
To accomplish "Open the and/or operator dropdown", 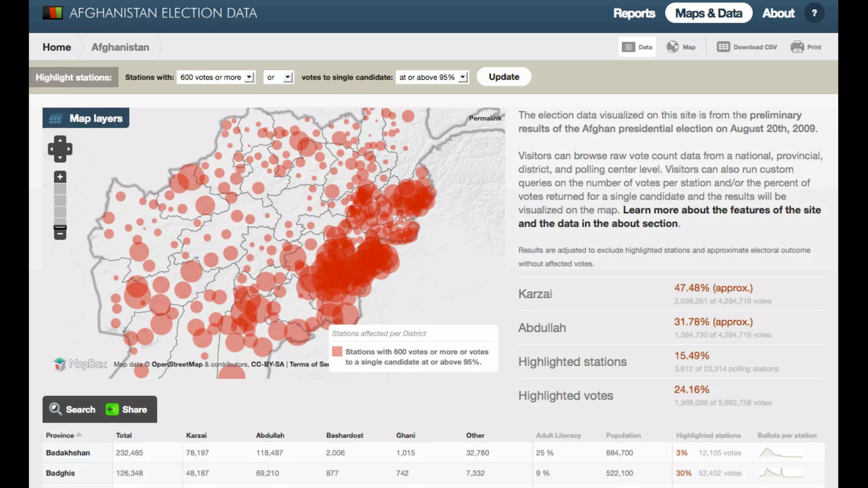I will tap(278, 77).
